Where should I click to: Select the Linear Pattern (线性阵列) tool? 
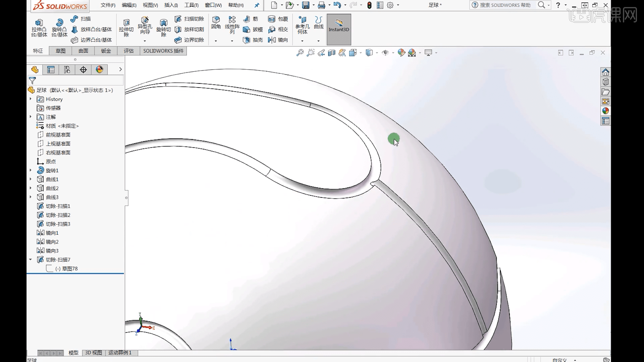(232, 25)
